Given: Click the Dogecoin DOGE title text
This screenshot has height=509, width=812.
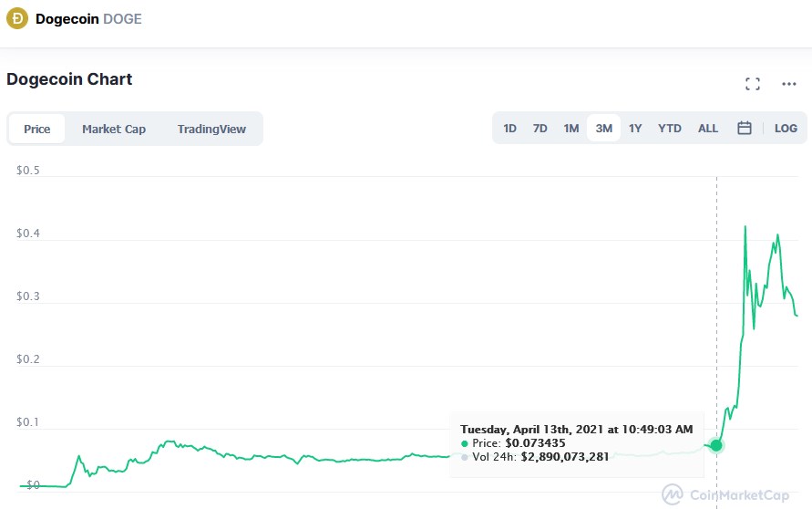Looking at the screenshot, I should pyautogui.click(x=88, y=18).
